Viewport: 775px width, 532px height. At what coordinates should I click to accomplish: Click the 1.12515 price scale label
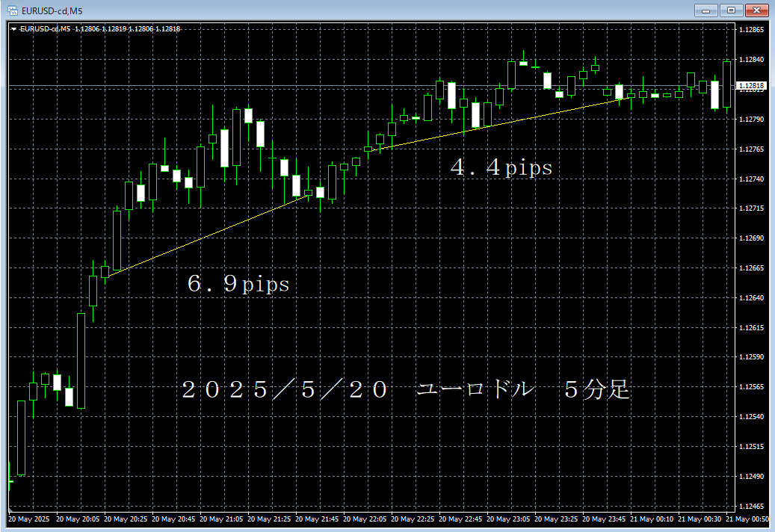[x=751, y=447]
